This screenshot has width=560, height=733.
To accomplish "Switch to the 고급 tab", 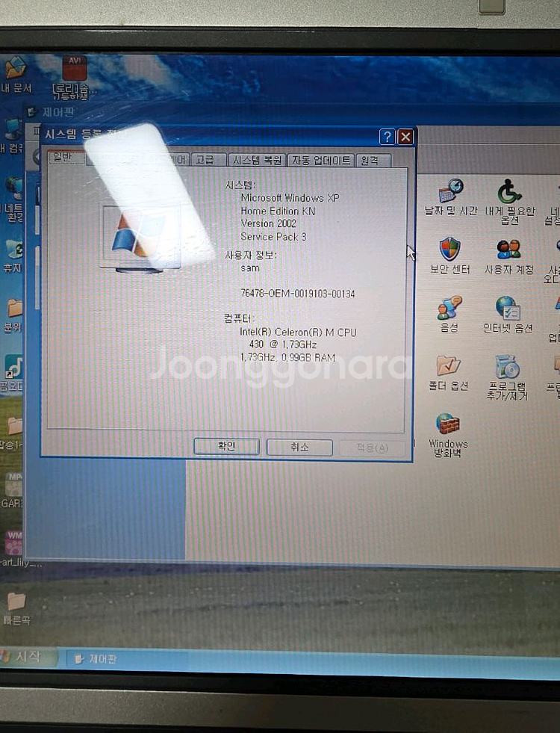I will coord(208,160).
